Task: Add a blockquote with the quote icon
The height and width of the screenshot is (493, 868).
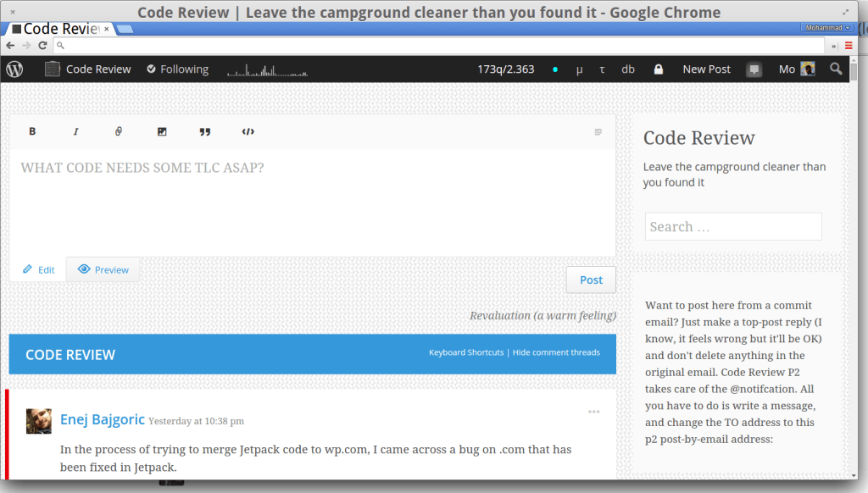Action: 205,131
